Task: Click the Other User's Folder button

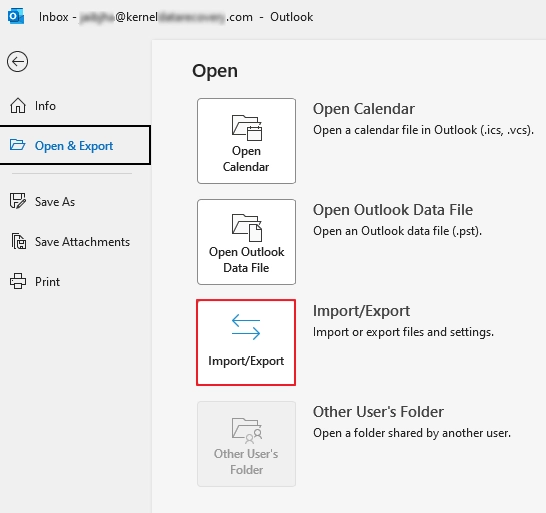Action: (246, 444)
